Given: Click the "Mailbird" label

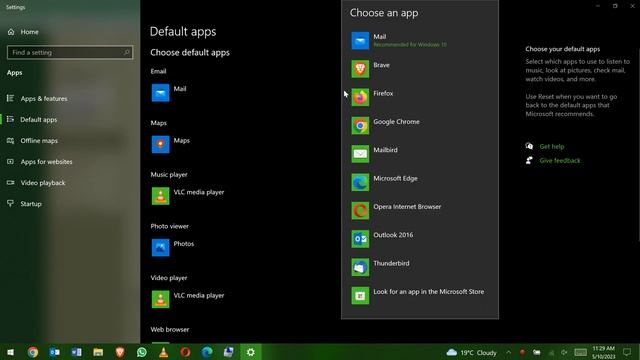Looking at the screenshot, I should tap(385, 150).
